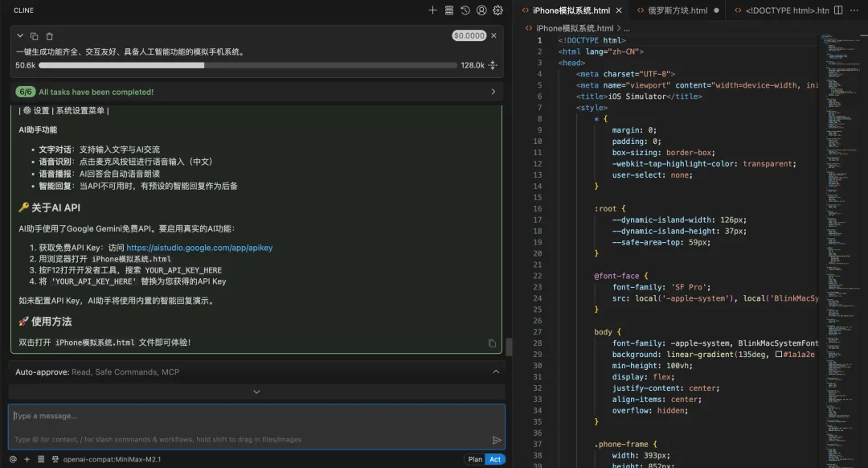Click the #1a1a2e color swatch in code
The width and height of the screenshot is (868, 468).
coord(779,355)
